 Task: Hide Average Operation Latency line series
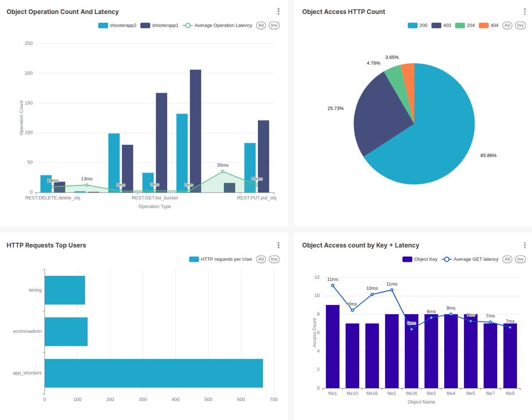coord(217,25)
